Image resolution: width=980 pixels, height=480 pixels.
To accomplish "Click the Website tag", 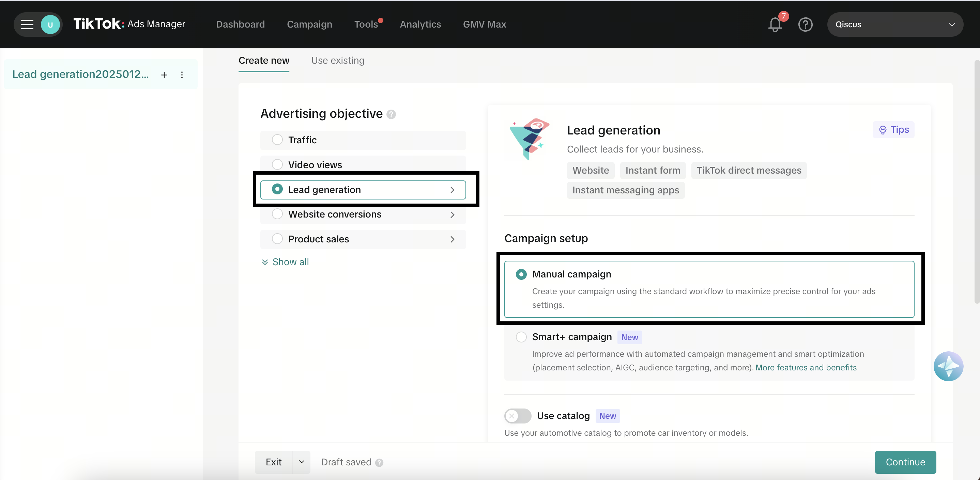I will 591,170.
